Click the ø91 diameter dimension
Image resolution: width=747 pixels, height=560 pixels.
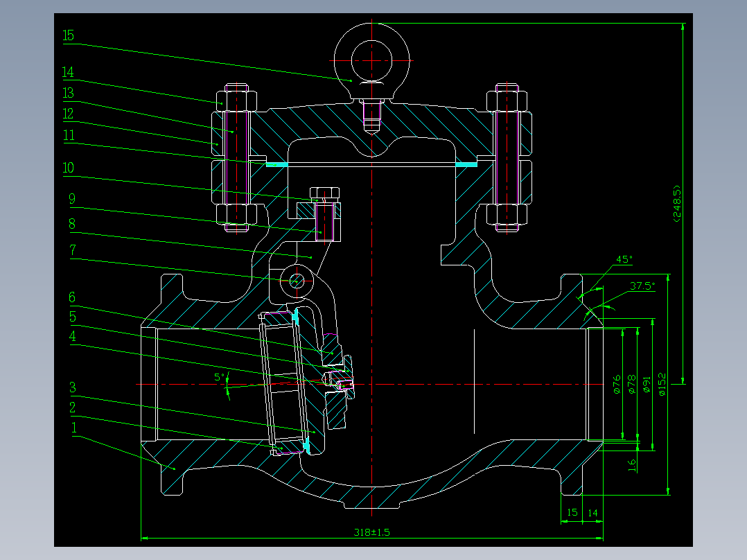[x=647, y=385]
